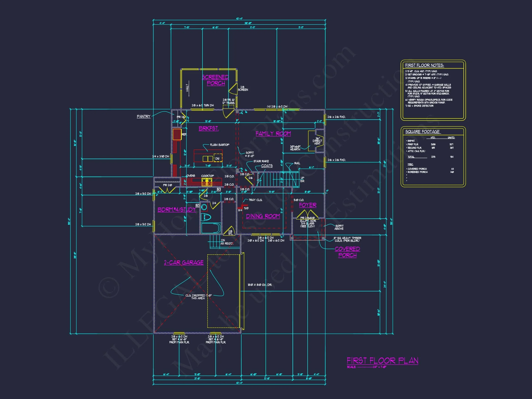Select the red refrigerator symbol labeled REF.

(x=177, y=134)
